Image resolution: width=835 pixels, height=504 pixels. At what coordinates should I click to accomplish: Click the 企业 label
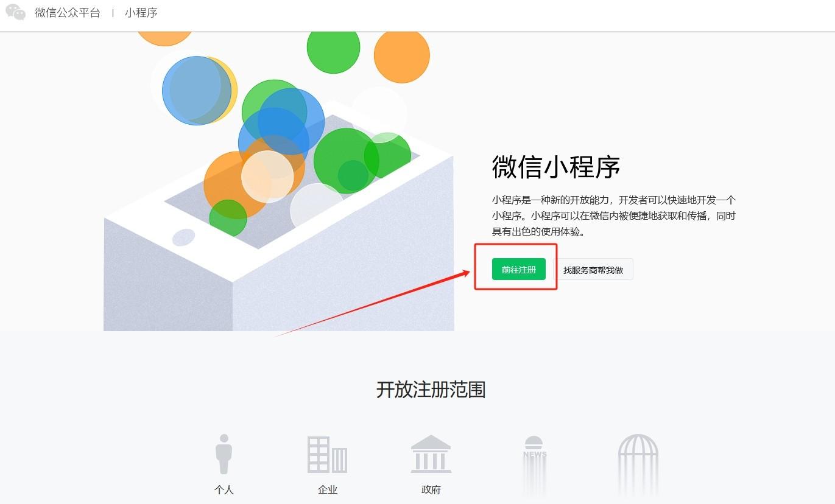tap(328, 490)
